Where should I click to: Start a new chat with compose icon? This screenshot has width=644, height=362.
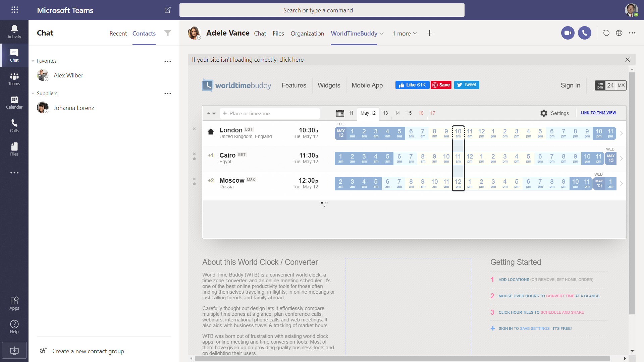click(168, 10)
